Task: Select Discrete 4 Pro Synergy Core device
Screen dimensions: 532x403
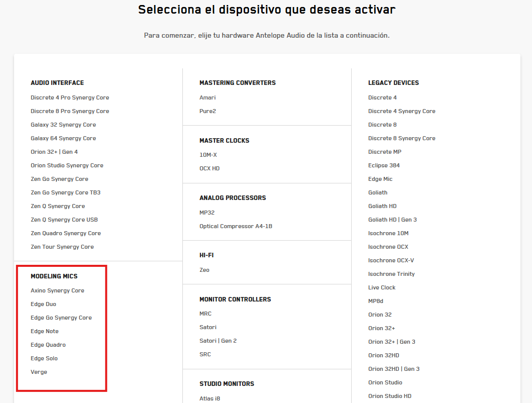Action: point(70,97)
